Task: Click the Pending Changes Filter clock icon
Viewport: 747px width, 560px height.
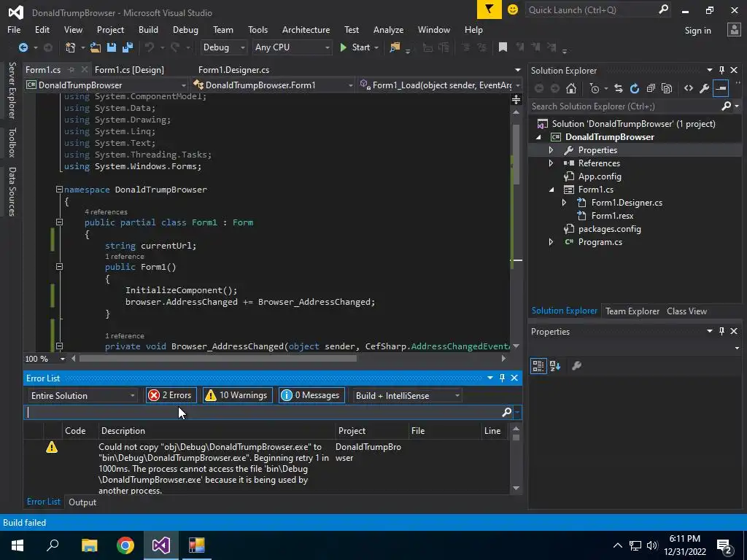Action: pos(594,88)
